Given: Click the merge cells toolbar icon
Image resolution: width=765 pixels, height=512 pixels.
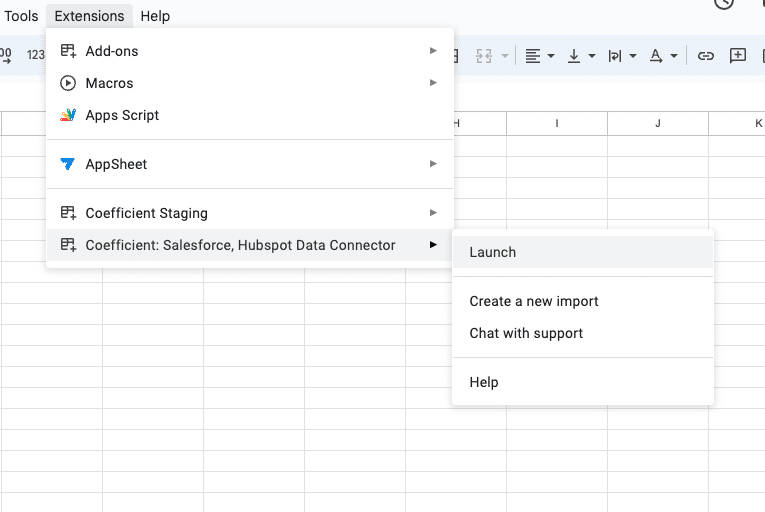Looking at the screenshot, I should (483, 56).
